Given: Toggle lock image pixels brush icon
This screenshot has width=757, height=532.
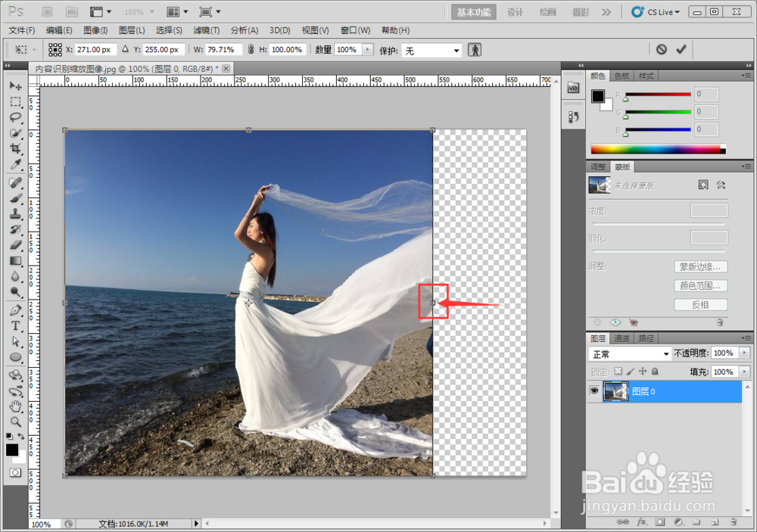Looking at the screenshot, I should coord(630,372).
